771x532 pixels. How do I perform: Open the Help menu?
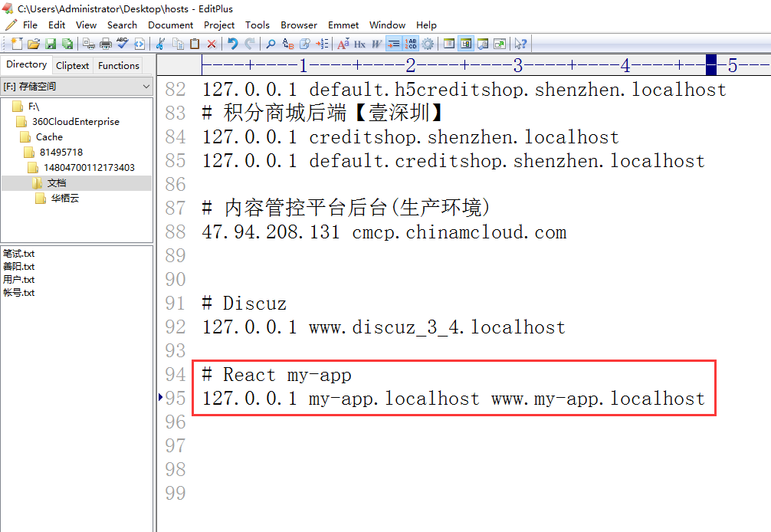coord(426,25)
